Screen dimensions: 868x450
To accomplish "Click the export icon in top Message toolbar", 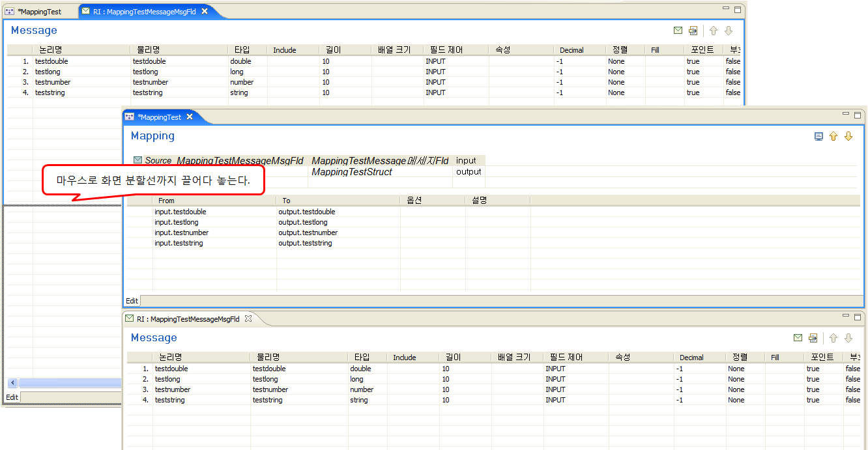I will coord(693,31).
